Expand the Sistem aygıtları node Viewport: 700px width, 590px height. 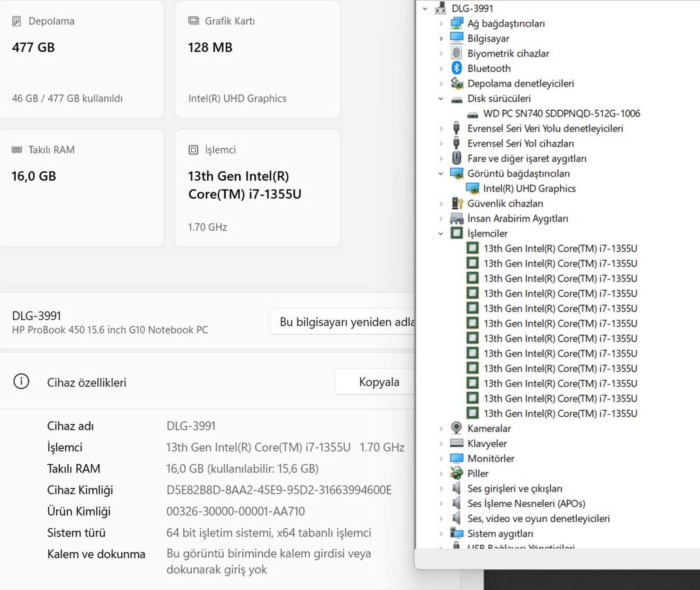(x=441, y=534)
